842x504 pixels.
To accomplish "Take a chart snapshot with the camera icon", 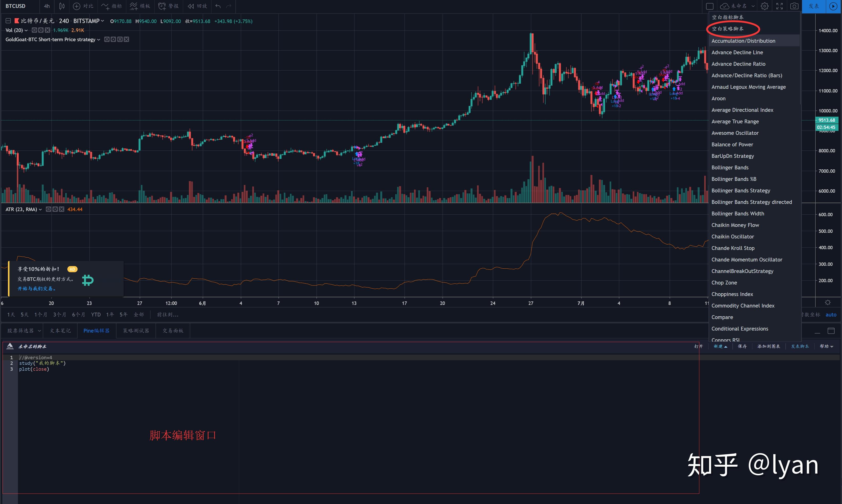I will [794, 6].
